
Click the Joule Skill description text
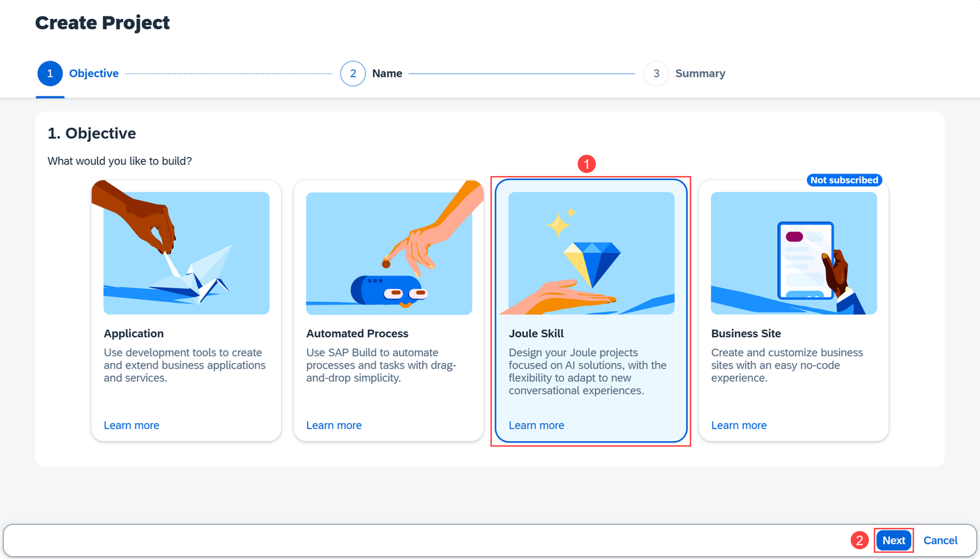coord(588,371)
